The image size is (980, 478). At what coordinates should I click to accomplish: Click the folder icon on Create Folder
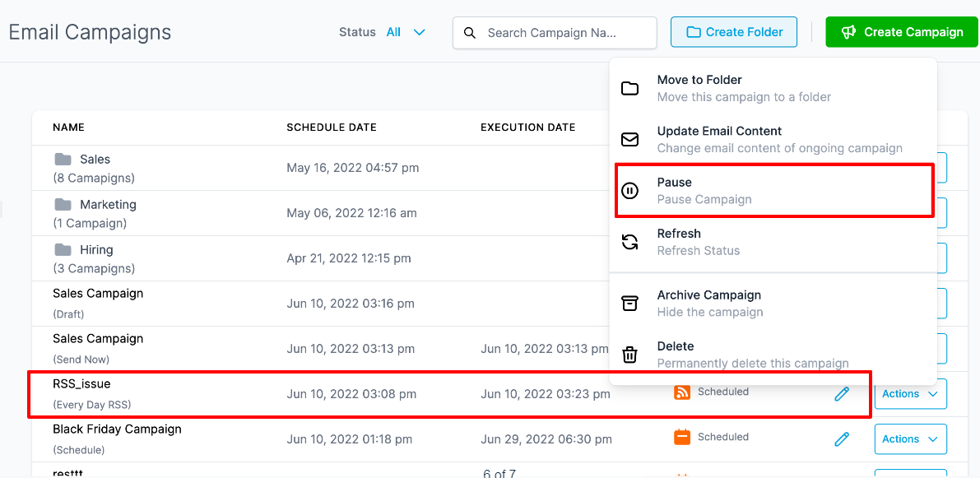point(693,32)
